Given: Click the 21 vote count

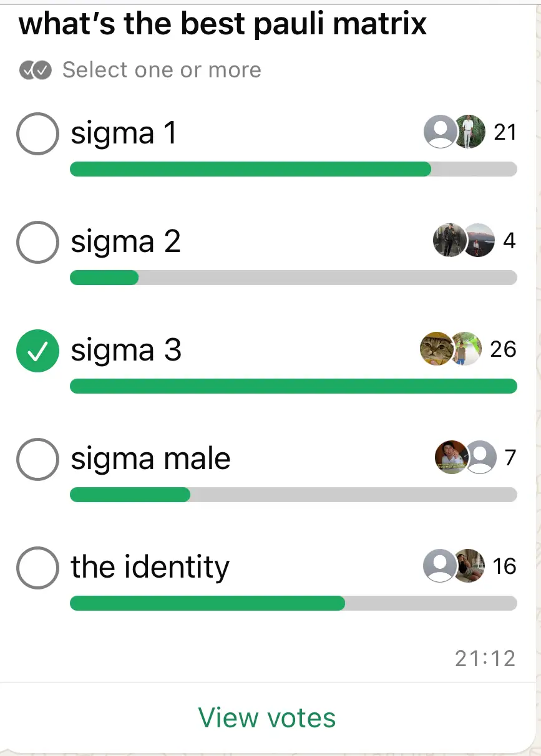Looking at the screenshot, I should tap(505, 132).
